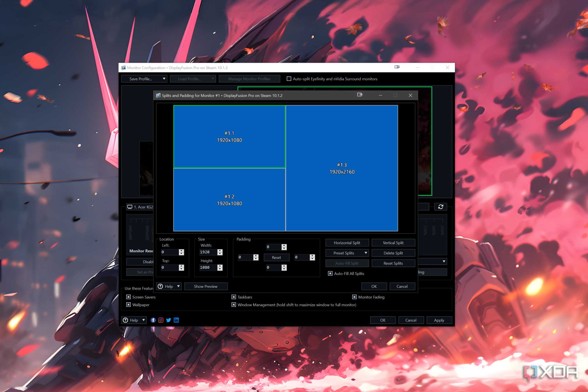Increase the top padding value with stepper

click(284, 246)
